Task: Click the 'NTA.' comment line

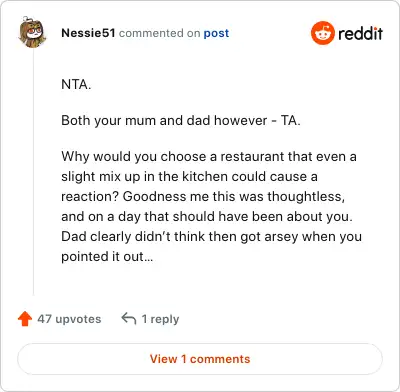Action: [x=76, y=84]
